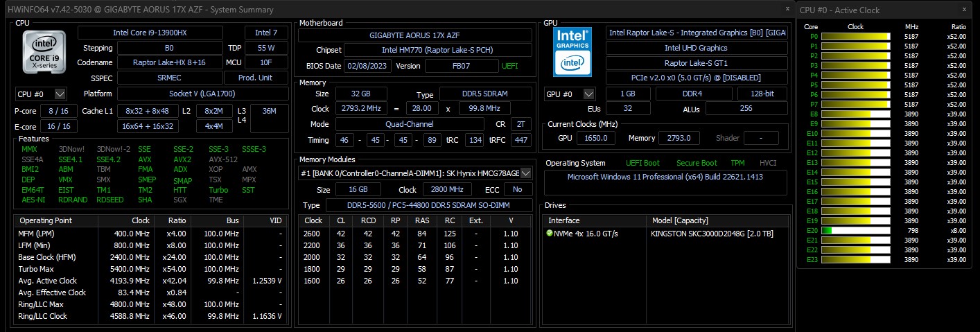Click the UEFI Boot label
This screenshot has width=980, height=332.
pos(643,163)
